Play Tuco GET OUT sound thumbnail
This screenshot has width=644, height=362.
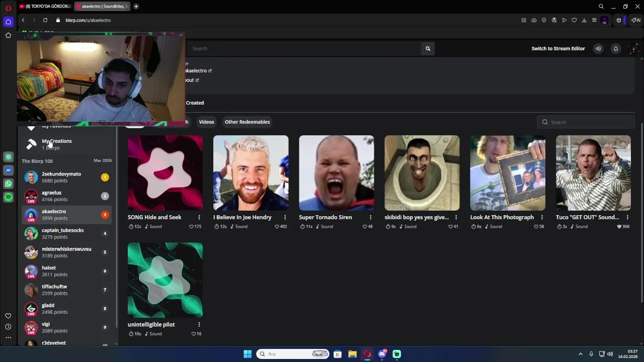pos(593,172)
